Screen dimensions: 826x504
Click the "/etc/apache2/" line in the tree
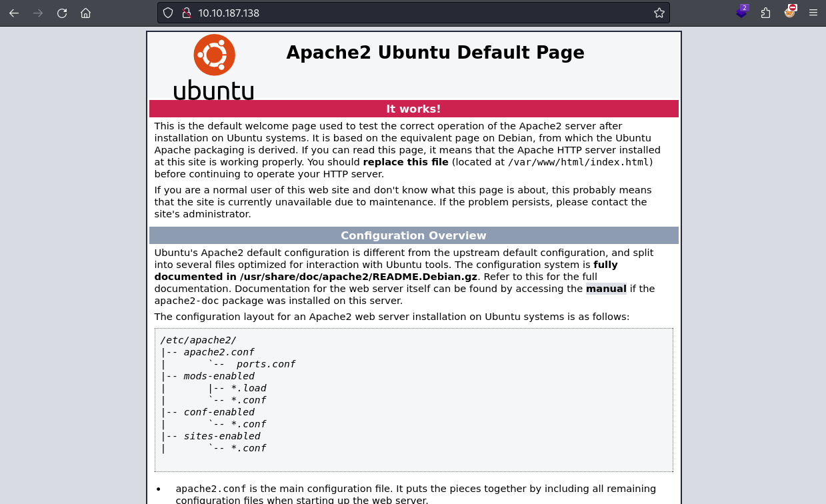[x=198, y=340]
